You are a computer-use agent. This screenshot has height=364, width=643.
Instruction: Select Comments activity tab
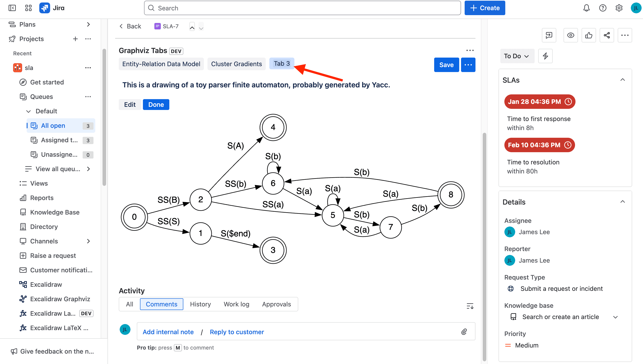tap(161, 304)
